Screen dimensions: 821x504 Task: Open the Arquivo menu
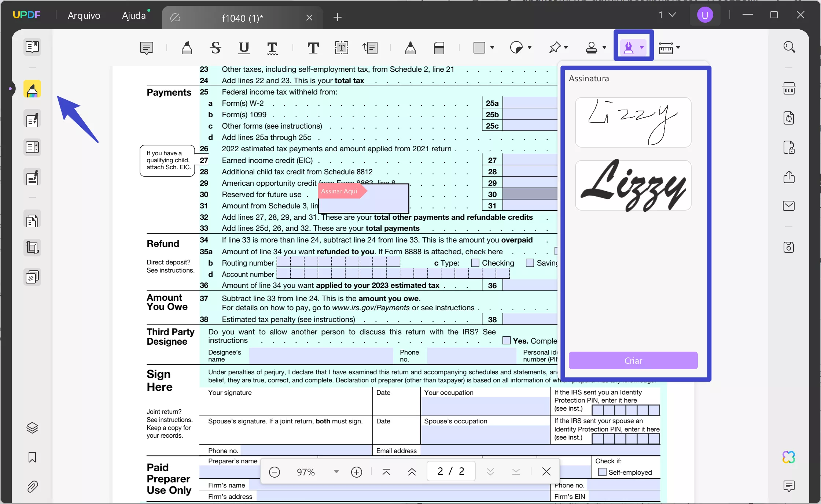point(84,15)
